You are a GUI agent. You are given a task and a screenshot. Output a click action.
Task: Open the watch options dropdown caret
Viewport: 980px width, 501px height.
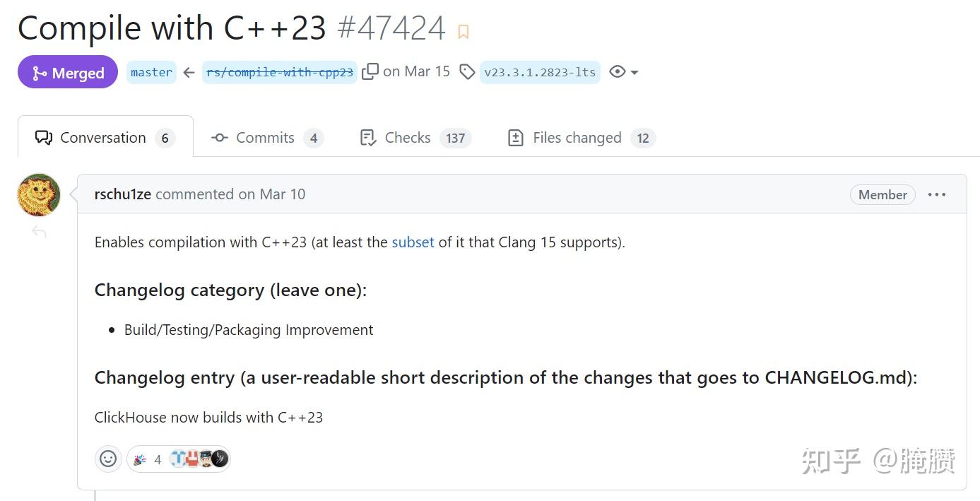(634, 72)
